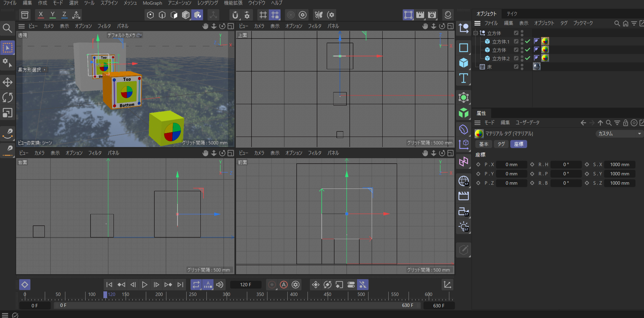Click the P.X coordinate input field

511,165
